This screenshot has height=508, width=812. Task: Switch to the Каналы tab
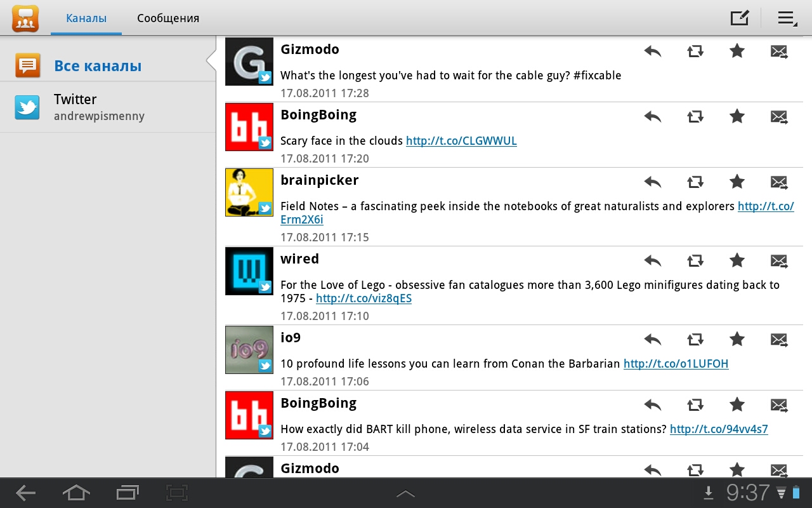point(86,18)
